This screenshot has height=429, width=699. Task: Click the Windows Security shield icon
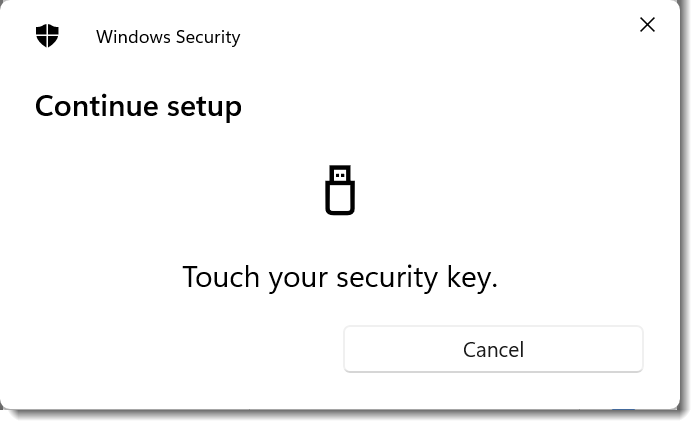click(47, 36)
